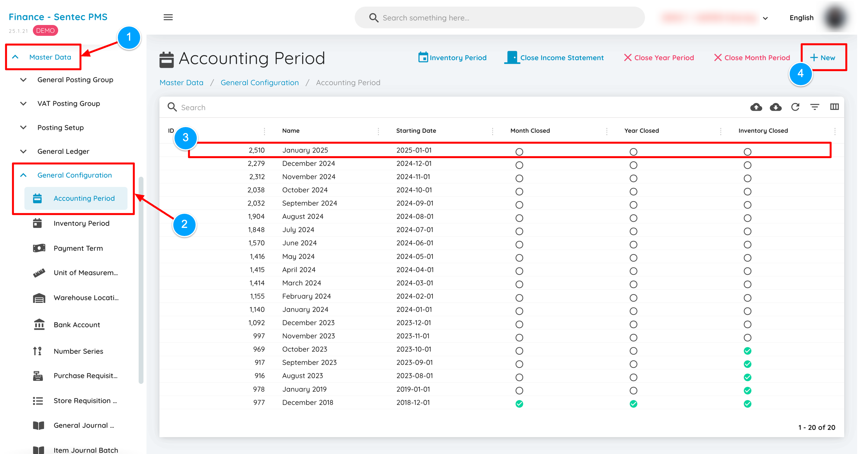Toggle Year Closed for December 2018
The width and height of the screenshot is (868, 454).
633,403
